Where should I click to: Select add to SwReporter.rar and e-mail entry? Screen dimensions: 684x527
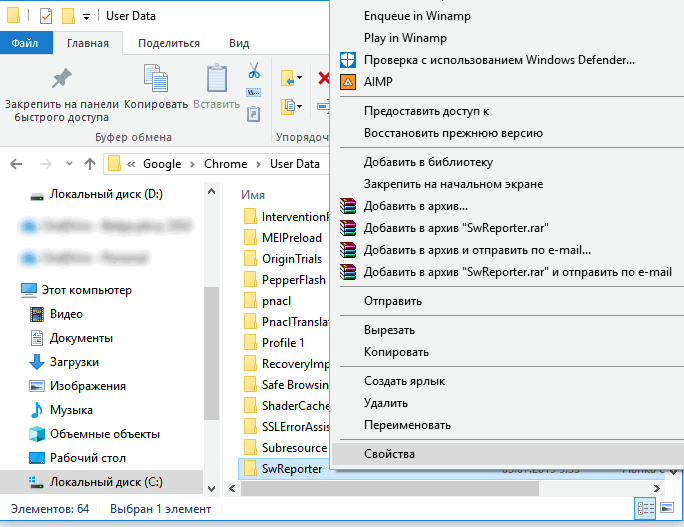click(518, 272)
